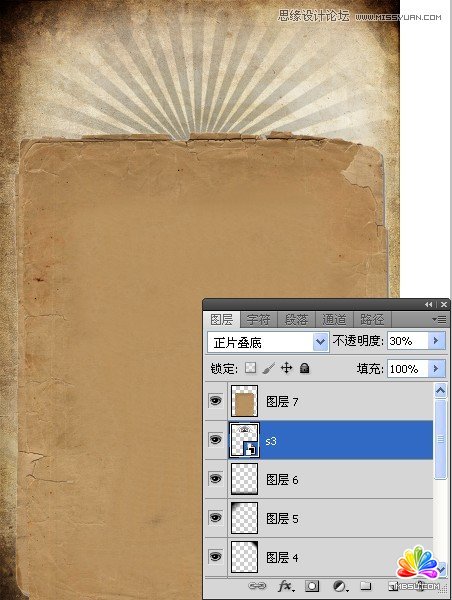Screen dimensions: 452x600
Task: Open the fx layer style menu
Action: (x=286, y=586)
